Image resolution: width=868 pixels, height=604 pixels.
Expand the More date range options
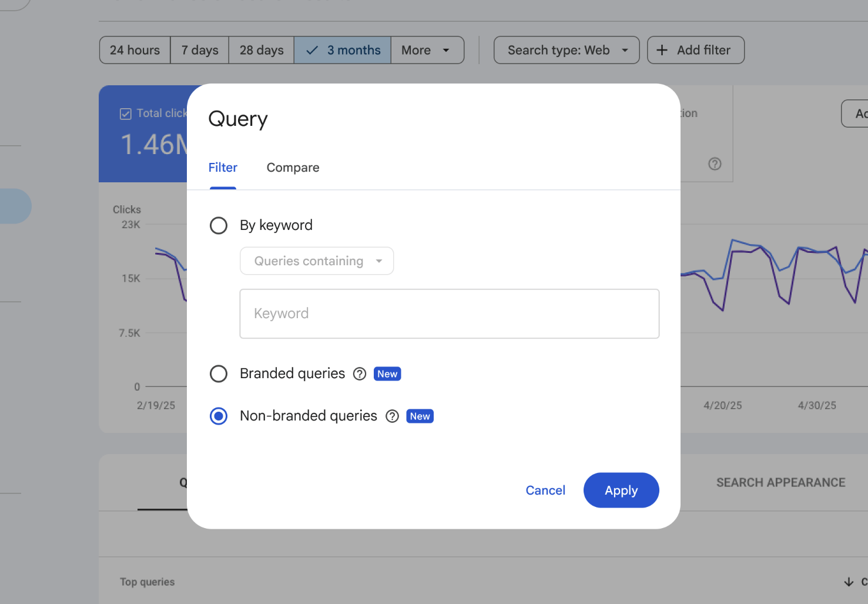click(427, 50)
